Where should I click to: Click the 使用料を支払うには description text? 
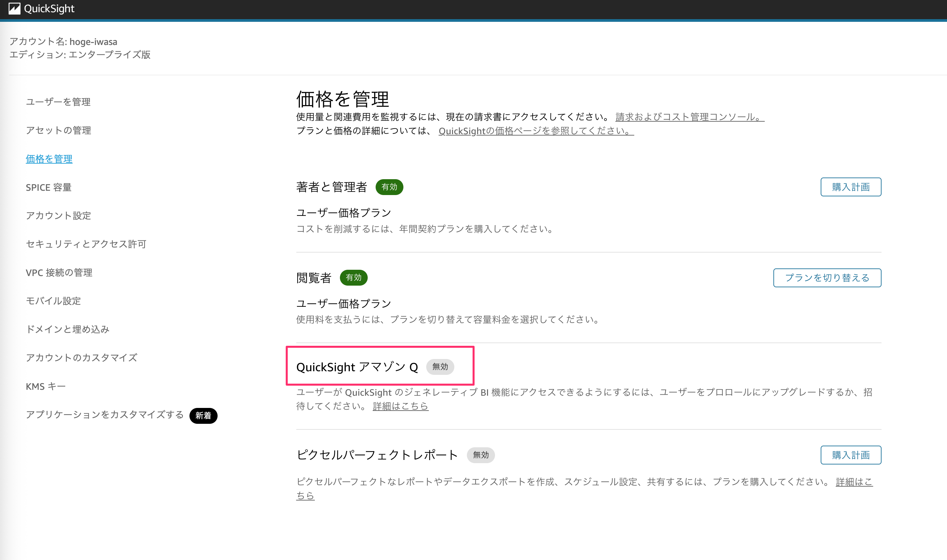(x=448, y=320)
